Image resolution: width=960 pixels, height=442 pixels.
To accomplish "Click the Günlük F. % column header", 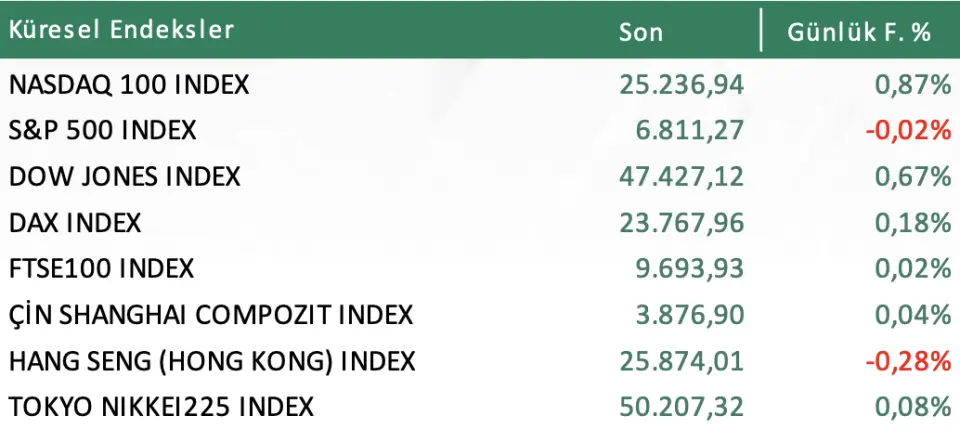I will point(859,31).
